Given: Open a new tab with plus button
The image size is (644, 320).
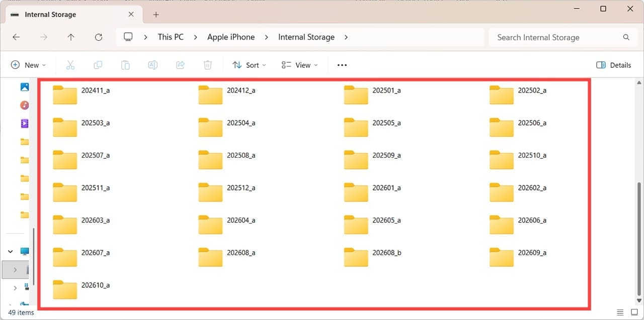Looking at the screenshot, I should tap(156, 15).
